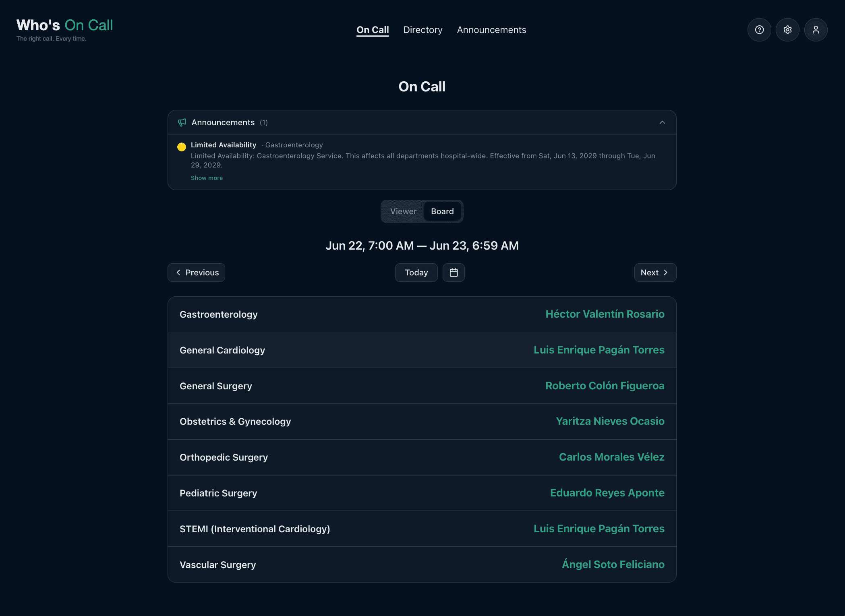
Task: Click the shift date range heading
Action: 422,246
